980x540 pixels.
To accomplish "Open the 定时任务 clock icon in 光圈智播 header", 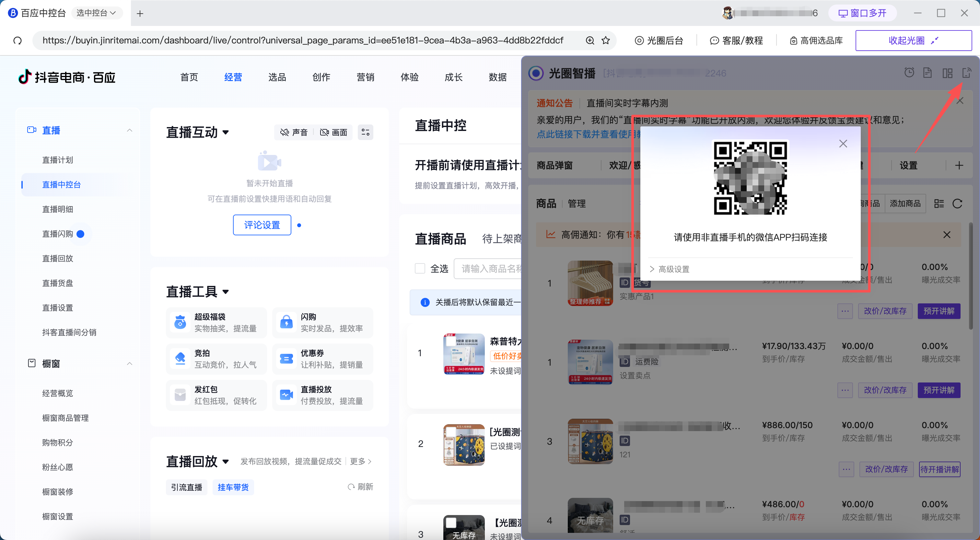I will tap(909, 73).
